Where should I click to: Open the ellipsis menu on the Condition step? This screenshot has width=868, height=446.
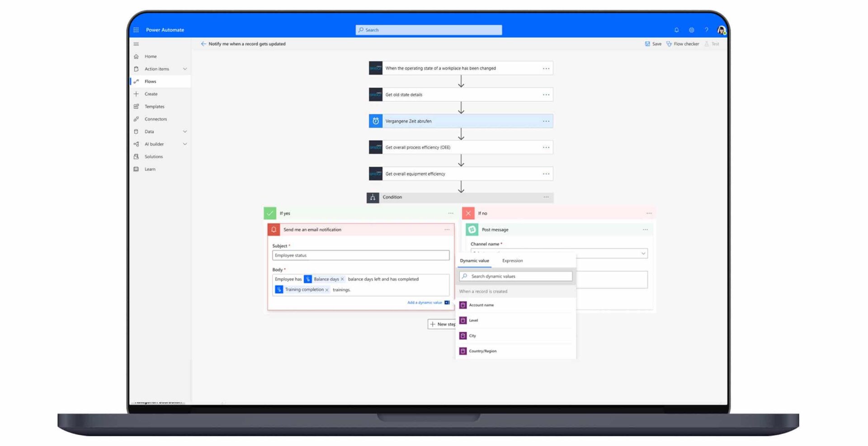tap(546, 197)
